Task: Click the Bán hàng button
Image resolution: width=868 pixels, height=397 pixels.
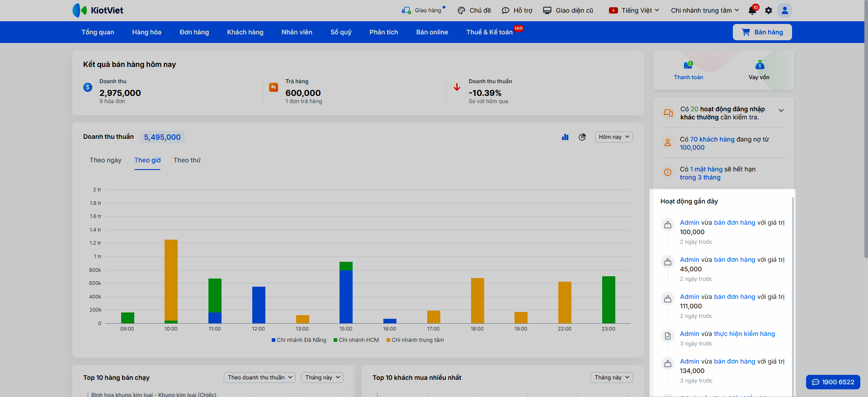Action: (762, 32)
